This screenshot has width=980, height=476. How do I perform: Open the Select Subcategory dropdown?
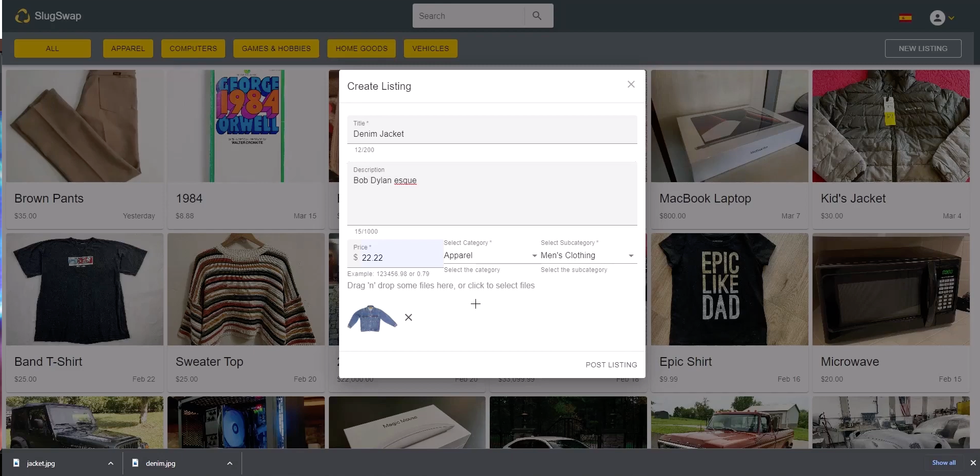[588, 256]
